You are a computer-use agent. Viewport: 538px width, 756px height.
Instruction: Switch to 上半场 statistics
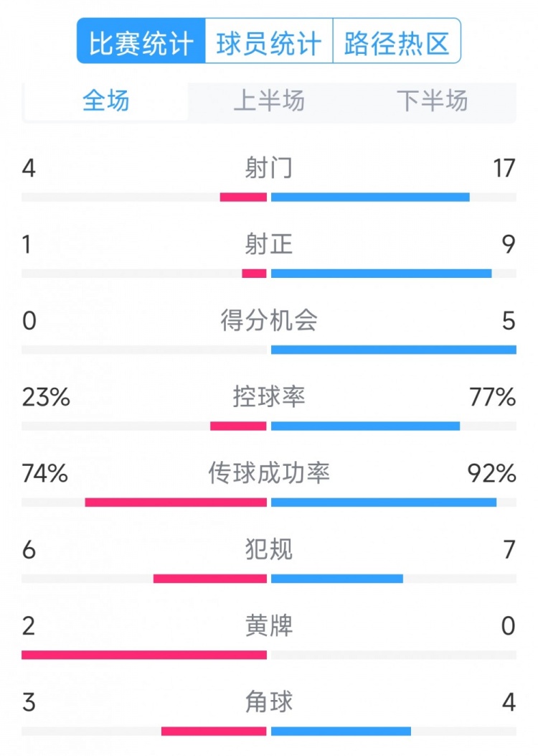[x=269, y=101]
